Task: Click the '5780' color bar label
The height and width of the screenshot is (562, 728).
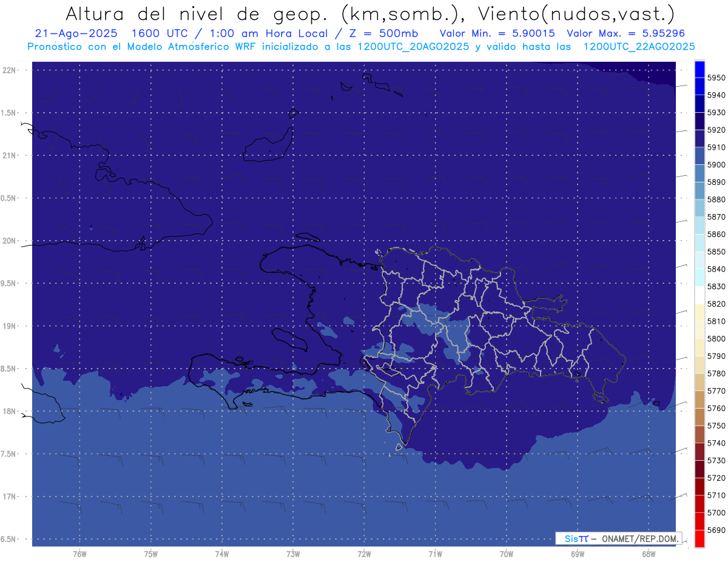Action: (x=716, y=373)
